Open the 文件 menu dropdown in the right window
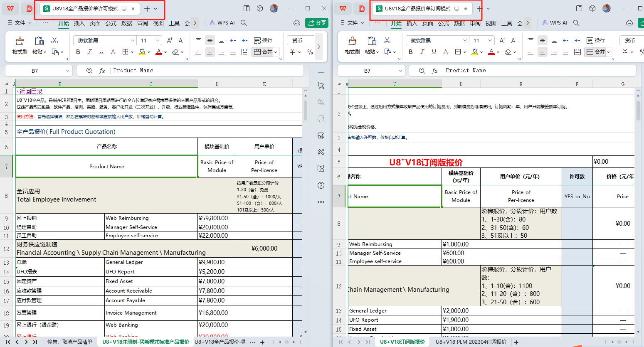Screen dimensions: 644x347 point(353,23)
